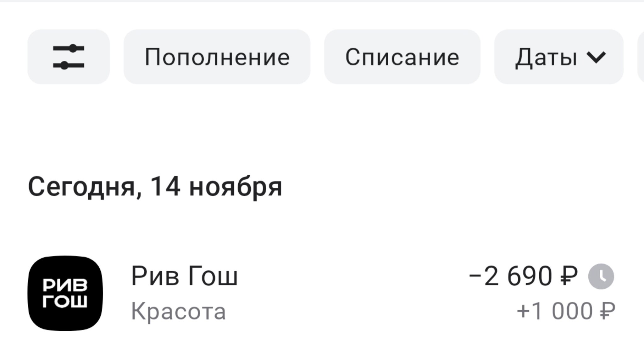Image resolution: width=644 pixels, height=348 pixels.
Task: Click upper slider knob in filter icon
Action: [73, 48]
